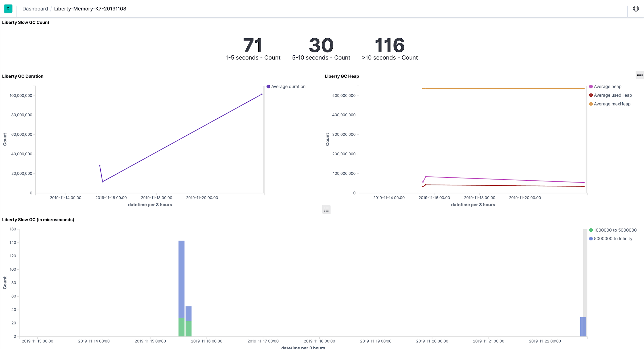644x349 pixels.
Task: Open the help lifebuoy icon
Action: point(636,9)
